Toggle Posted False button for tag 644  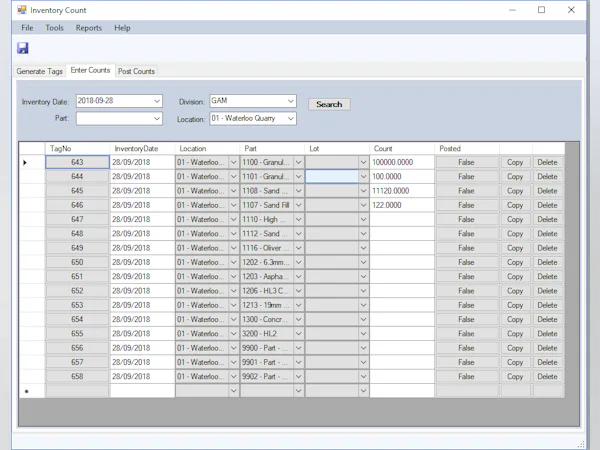tap(466, 176)
